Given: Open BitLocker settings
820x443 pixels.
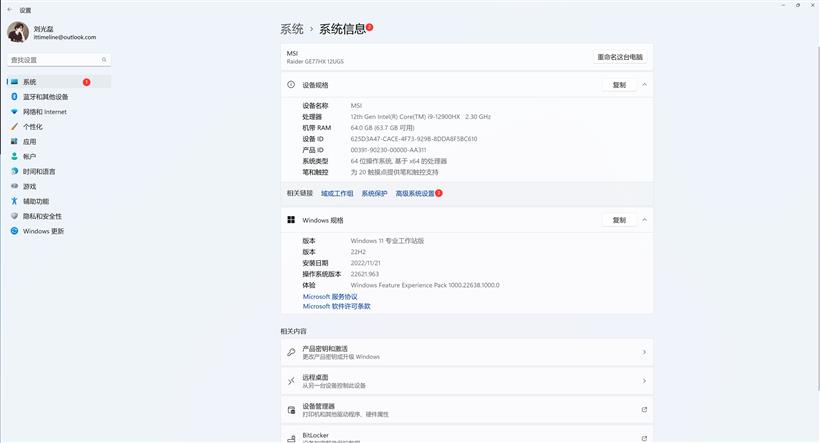Looking at the screenshot, I should point(466,434).
